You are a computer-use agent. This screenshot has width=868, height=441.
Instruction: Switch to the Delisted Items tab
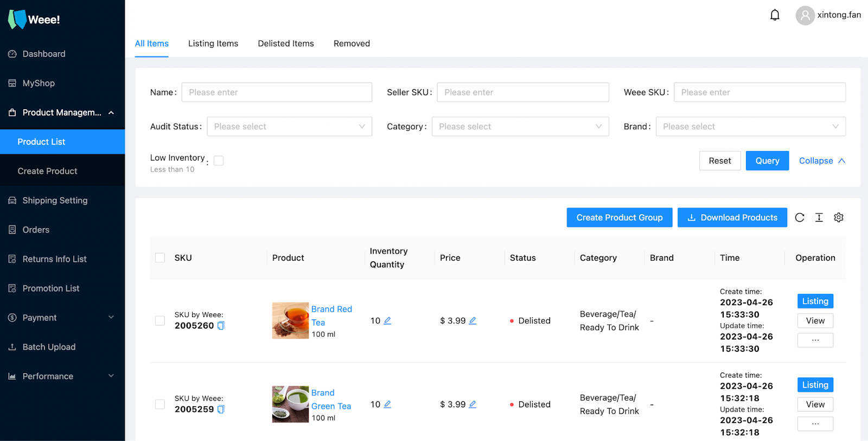pyautogui.click(x=286, y=43)
